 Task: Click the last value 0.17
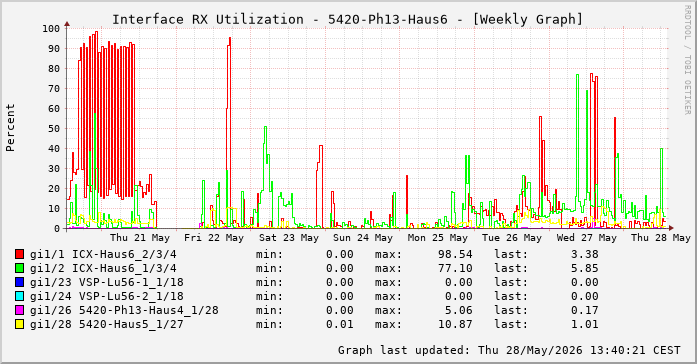click(585, 310)
